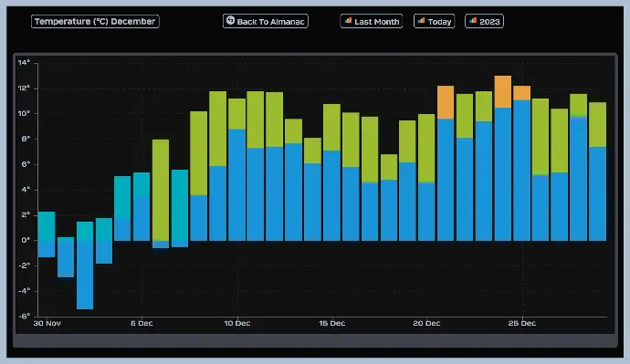Screen dimensions: 630x364
Task: Click the '4°' y-axis label
Action: click(26, 190)
